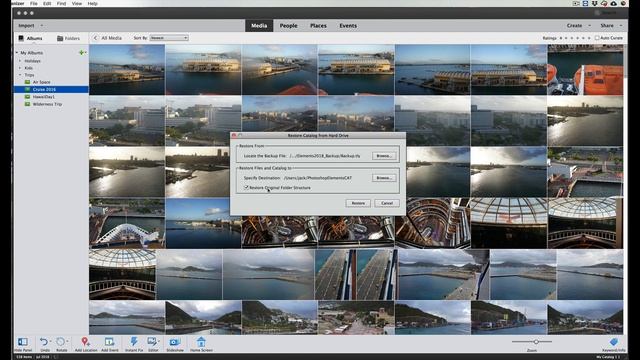This screenshot has height=360, width=640.
Task: Open the Find menu
Action: [61, 3]
